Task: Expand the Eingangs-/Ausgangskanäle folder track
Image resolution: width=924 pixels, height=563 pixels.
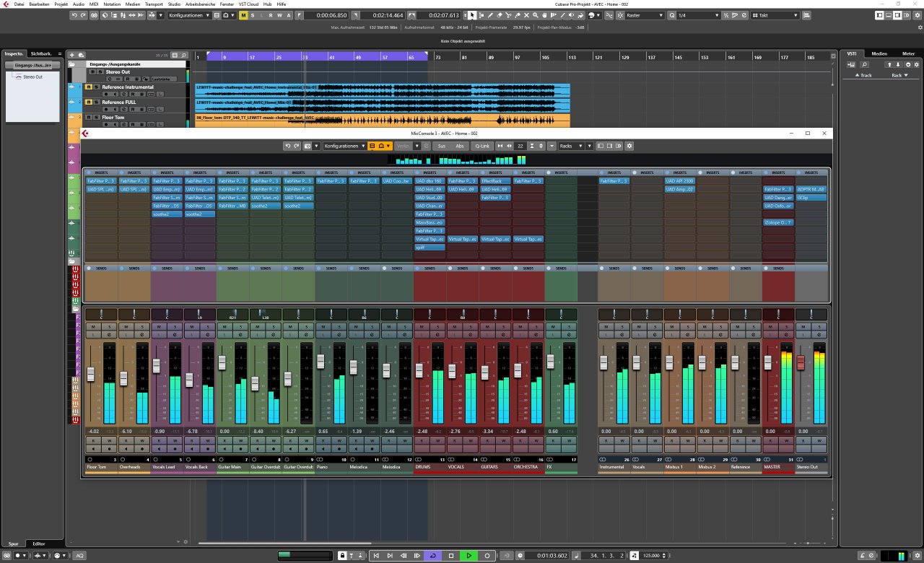Action: tap(71, 64)
